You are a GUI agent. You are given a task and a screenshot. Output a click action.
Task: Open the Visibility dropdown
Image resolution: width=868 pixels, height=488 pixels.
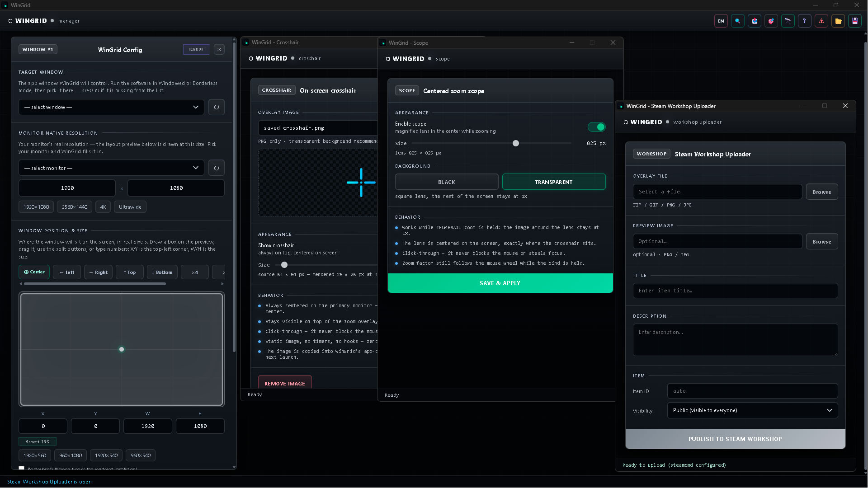(752, 410)
